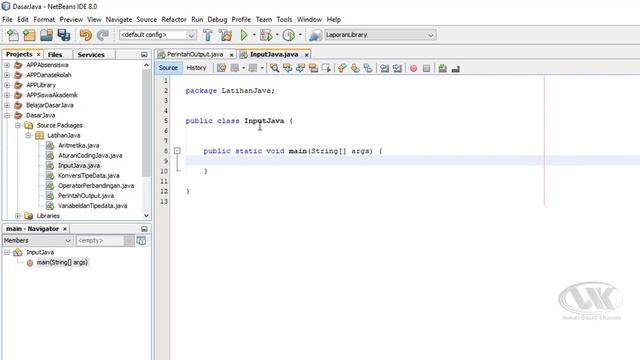Screen dimensions: 640x360
Task: Expand the Libraries node
Action: click(18, 216)
